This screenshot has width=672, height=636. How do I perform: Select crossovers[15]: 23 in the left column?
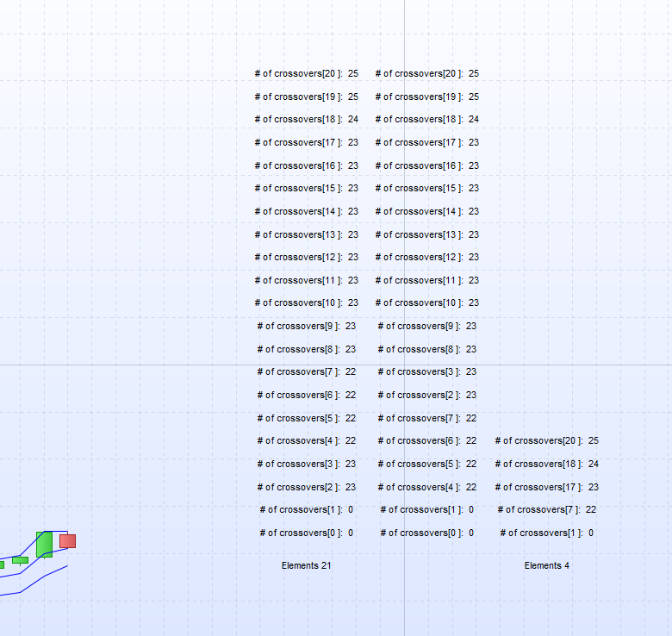point(307,188)
